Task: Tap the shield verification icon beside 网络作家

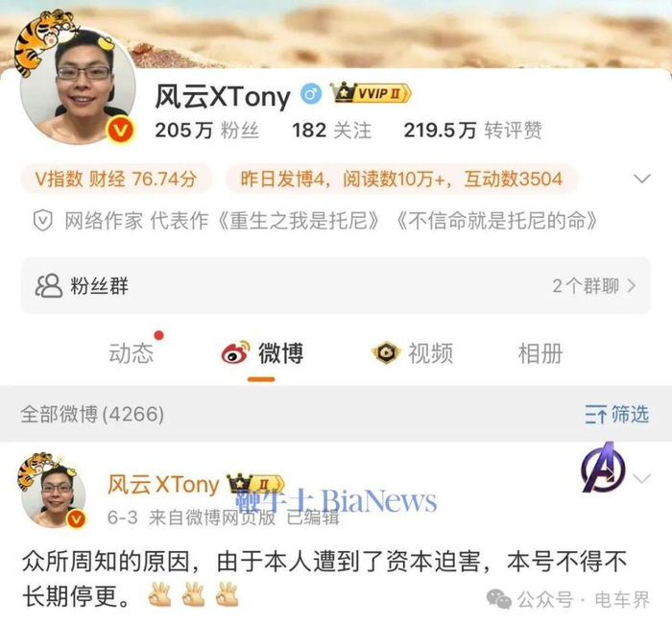Action: tap(43, 221)
